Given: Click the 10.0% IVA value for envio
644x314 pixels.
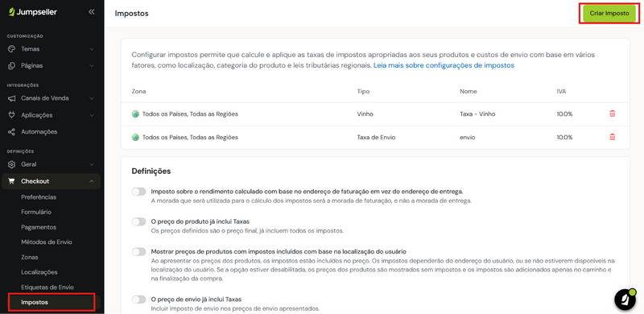Looking at the screenshot, I should (565, 137).
